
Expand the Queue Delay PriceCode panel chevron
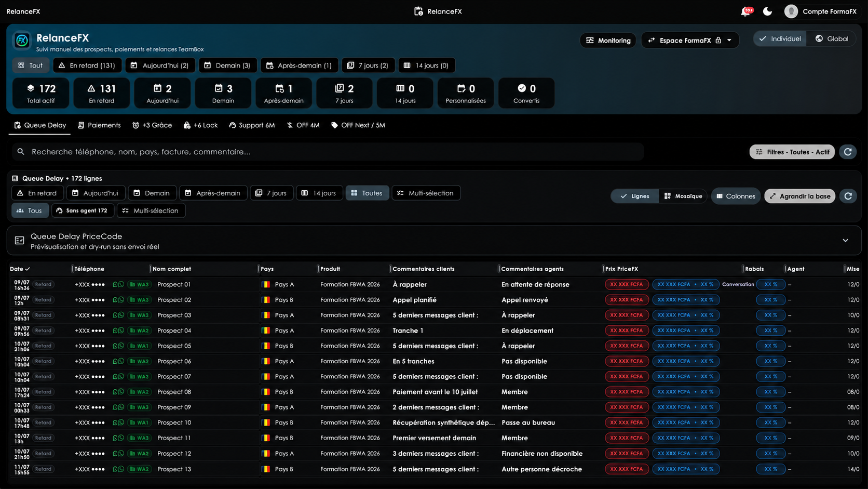[846, 241]
